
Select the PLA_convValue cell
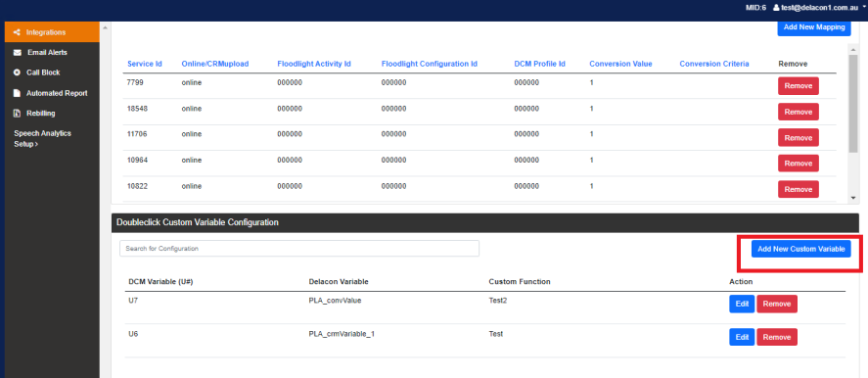click(335, 301)
